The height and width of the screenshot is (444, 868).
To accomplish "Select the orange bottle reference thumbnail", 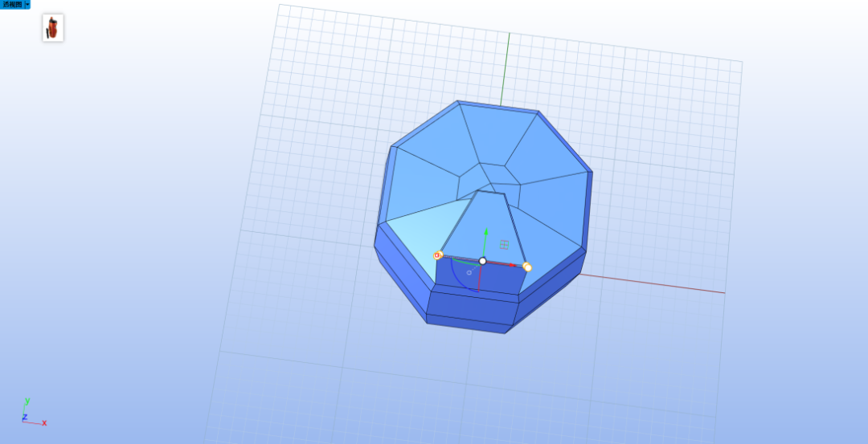I will tap(53, 27).
